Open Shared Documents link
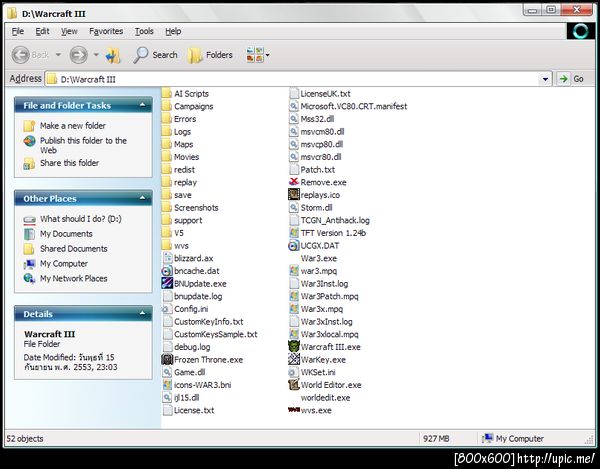This screenshot has width=600, height=469. 73,249
